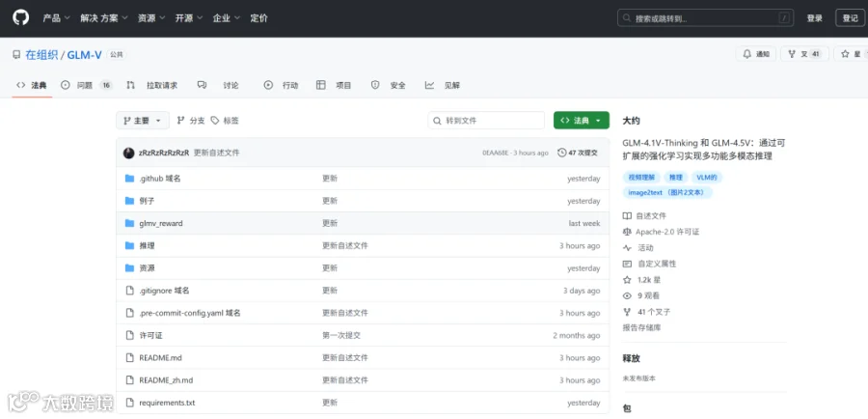Select the VLM的 topic tag
This screenshot has height=419, width=868.
pos(707,178)
